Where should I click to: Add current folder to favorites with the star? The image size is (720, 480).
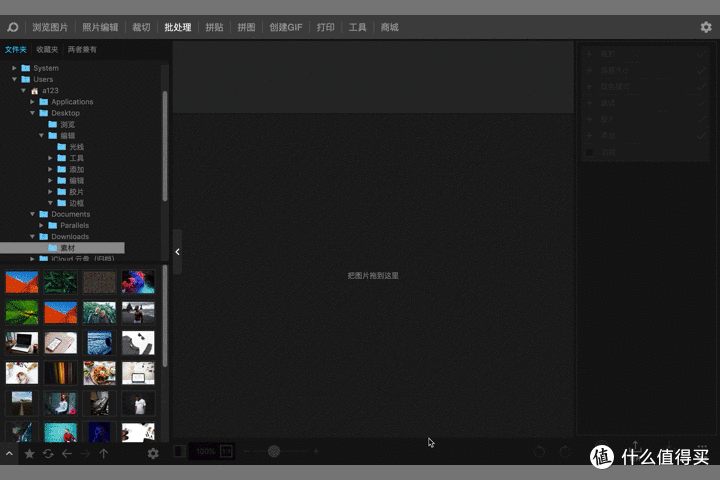coord(29,454)
